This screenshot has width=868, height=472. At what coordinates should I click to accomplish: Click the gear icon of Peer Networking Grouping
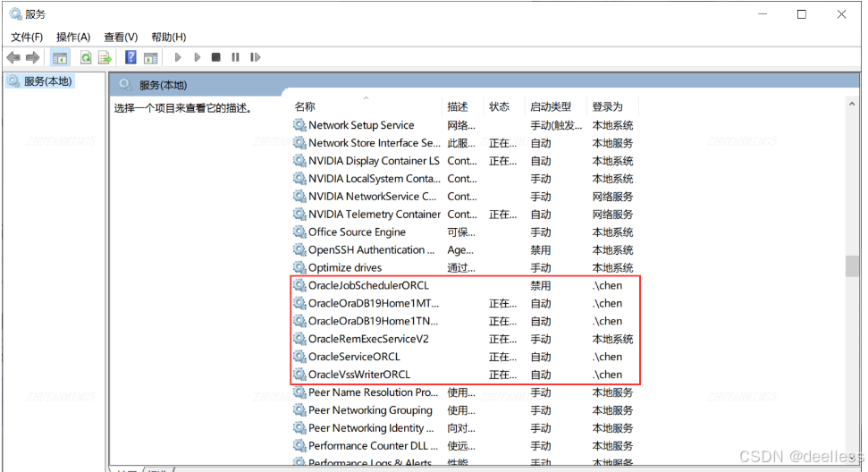pyautogui.click(x=299, y=410)
